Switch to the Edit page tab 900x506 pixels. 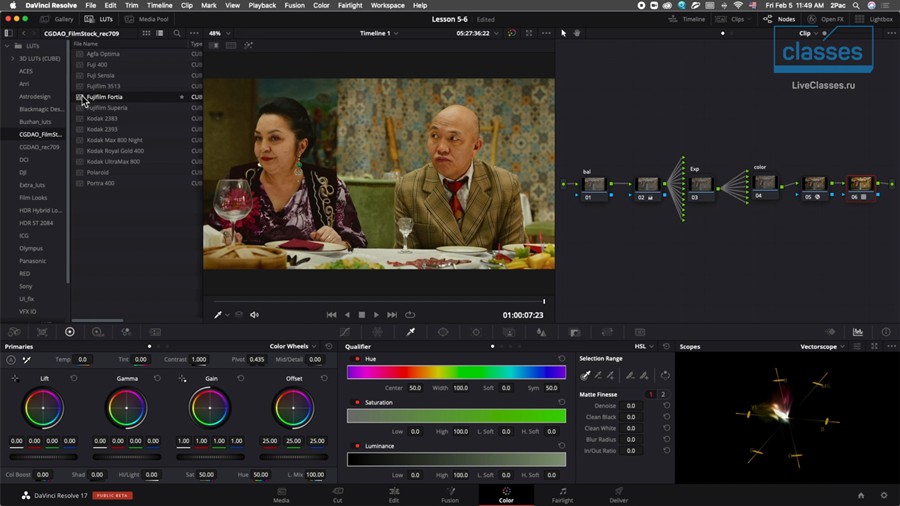[x=394, y=495]
